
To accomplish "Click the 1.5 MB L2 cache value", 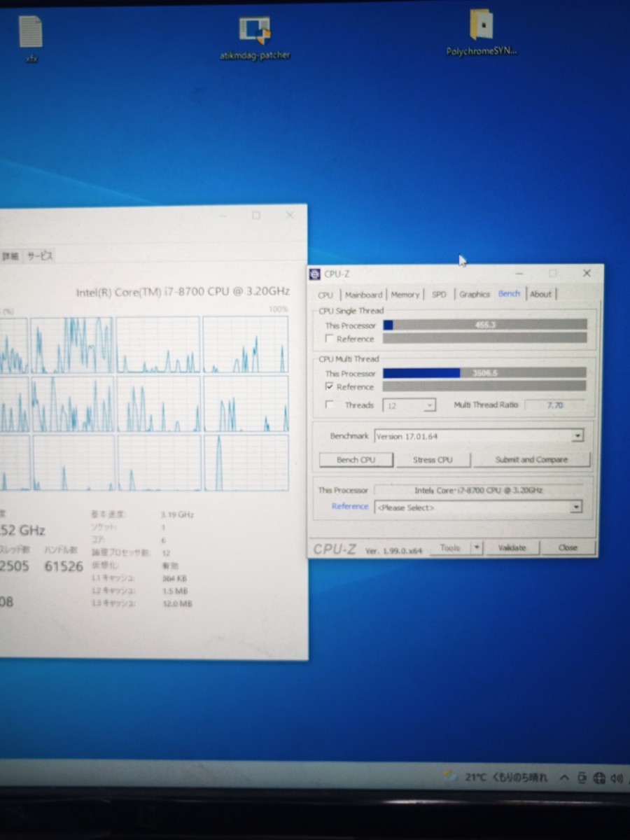I will click(x=174, y=591).
